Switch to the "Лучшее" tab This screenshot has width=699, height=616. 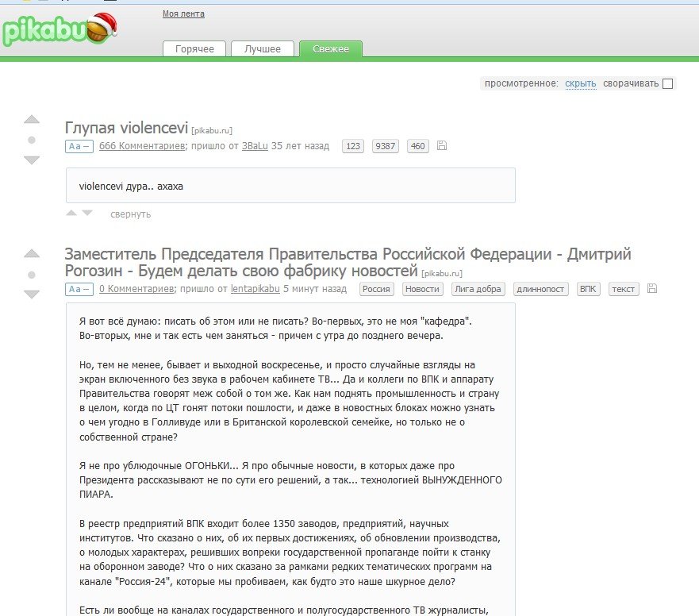(x=263, y=48)
